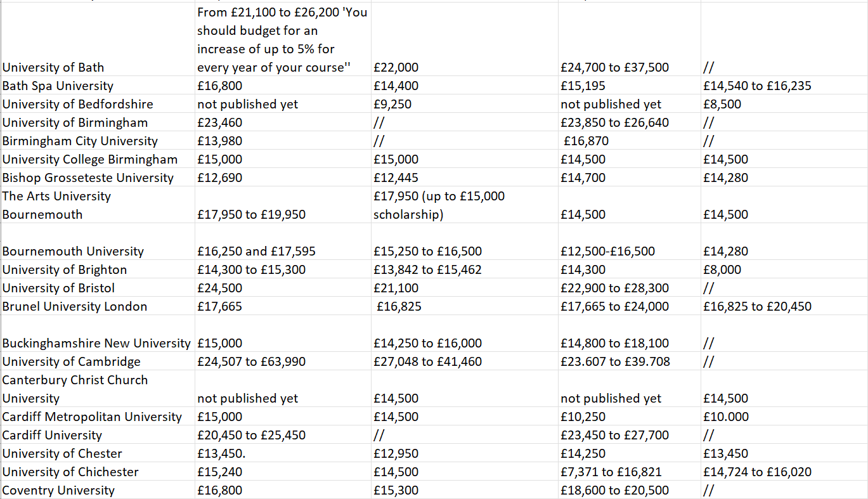Select the Buckinghamshire New University cell

[x=96, y=343]
